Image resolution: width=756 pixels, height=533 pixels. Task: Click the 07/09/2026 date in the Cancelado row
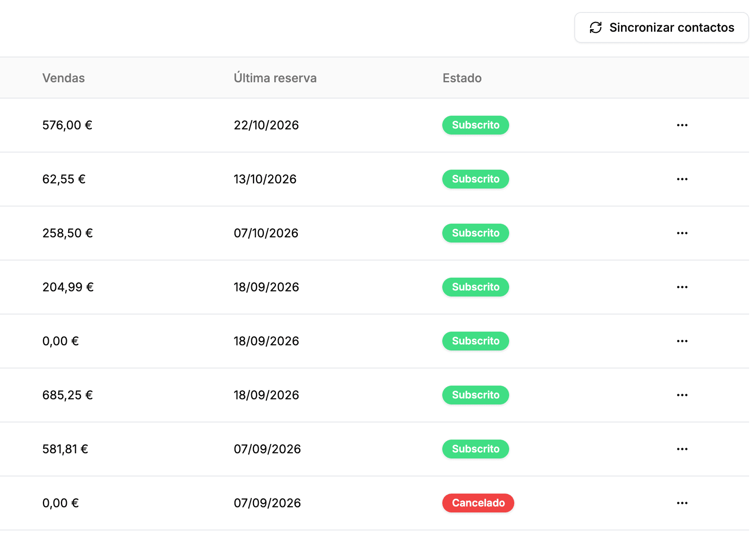point(267,503)
